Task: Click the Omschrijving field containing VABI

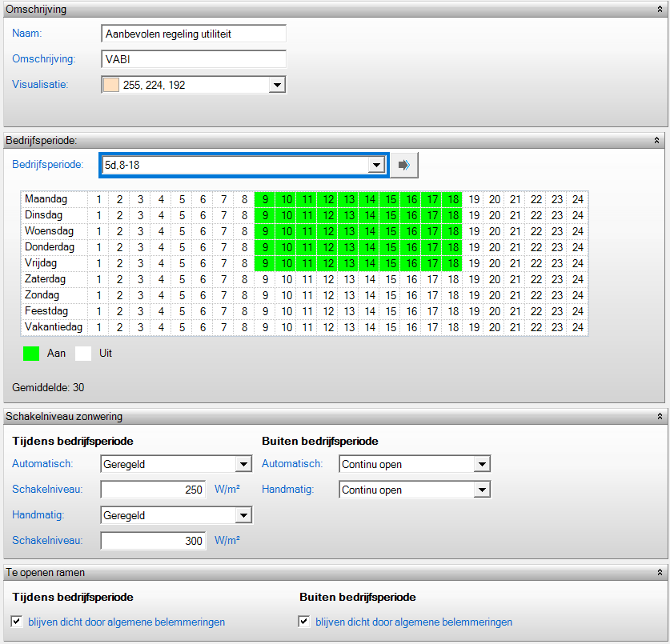Action: click(194, 59)
